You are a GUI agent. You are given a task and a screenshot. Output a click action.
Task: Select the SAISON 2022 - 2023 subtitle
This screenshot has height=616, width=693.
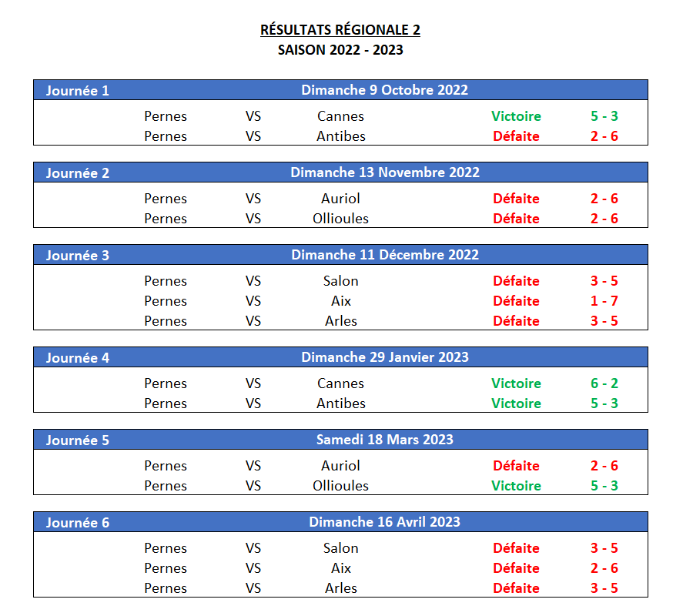click(x=340, y=50)
